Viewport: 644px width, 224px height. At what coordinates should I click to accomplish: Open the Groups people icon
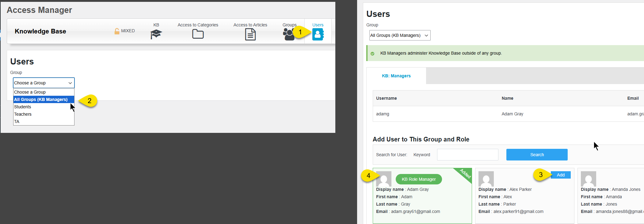click(x=288, y=34)
